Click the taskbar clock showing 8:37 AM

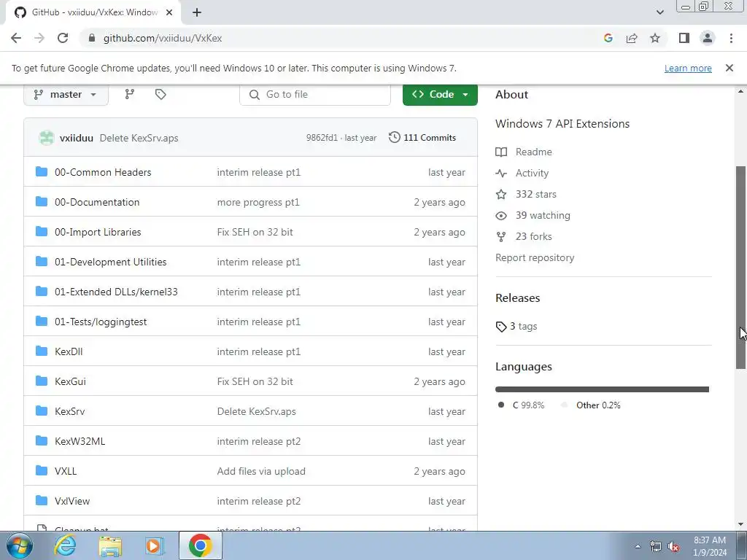coord(710,546)
